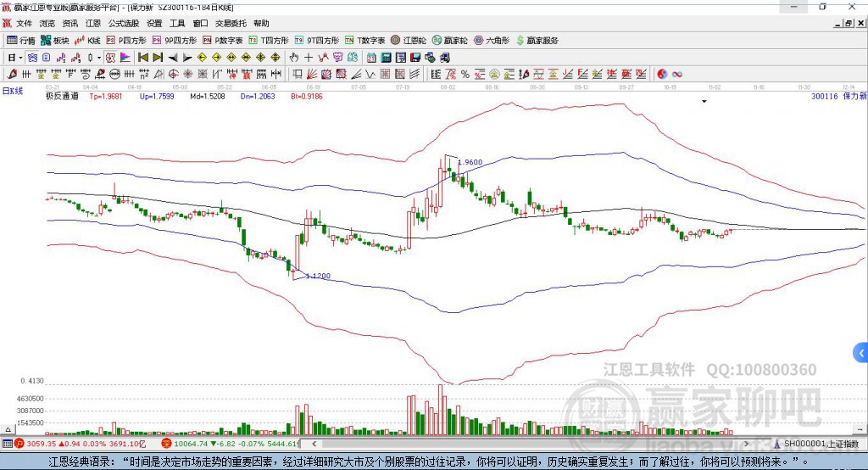This screenshot has height=470, width=868.
Task: Click the infinity loop icon
Action: [676, 75]
